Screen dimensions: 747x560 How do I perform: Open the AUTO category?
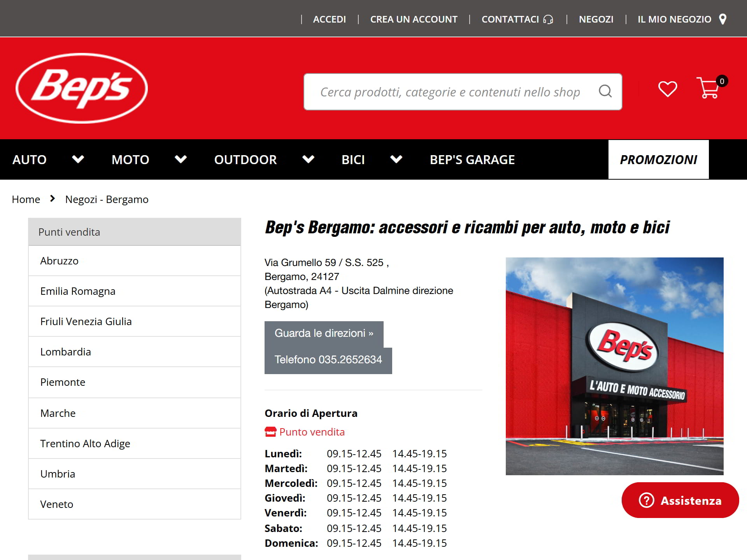[30, 159]
